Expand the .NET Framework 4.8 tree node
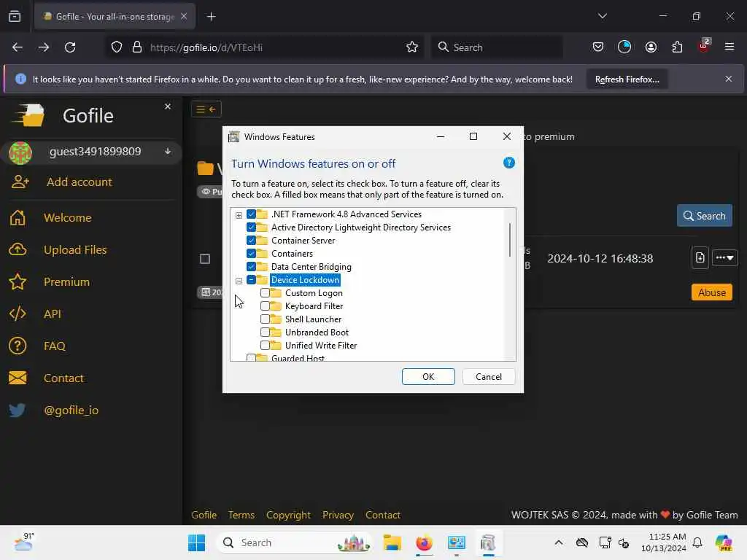The width and height of the screenshot is (747, 560). pos(239,215)
